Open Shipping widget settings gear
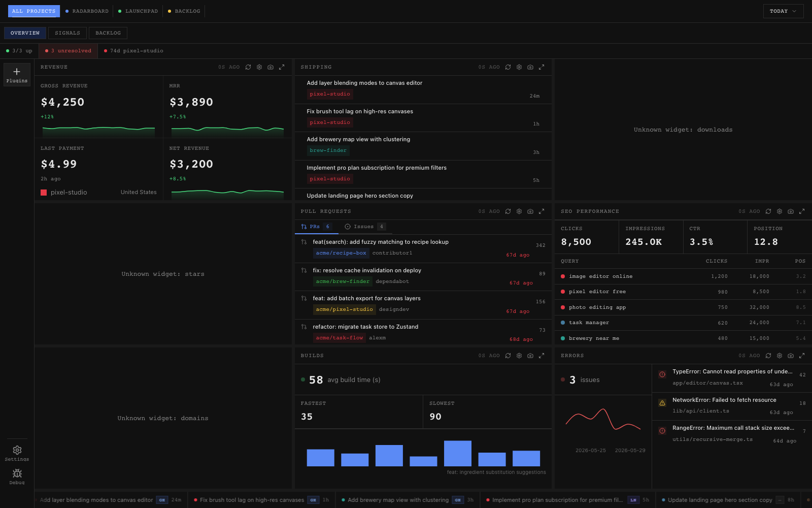This screenshot has height=508, width=812. pyautogui.click(x=519, y=67)
